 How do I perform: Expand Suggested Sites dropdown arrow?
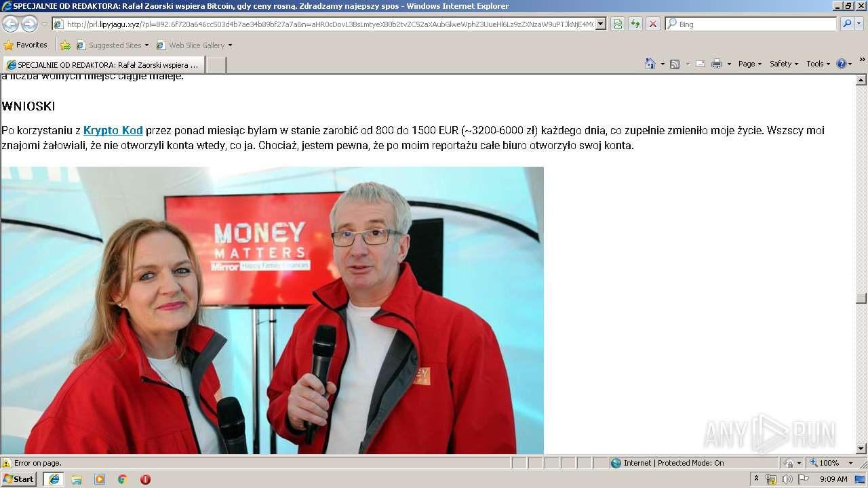click(146, 45)
